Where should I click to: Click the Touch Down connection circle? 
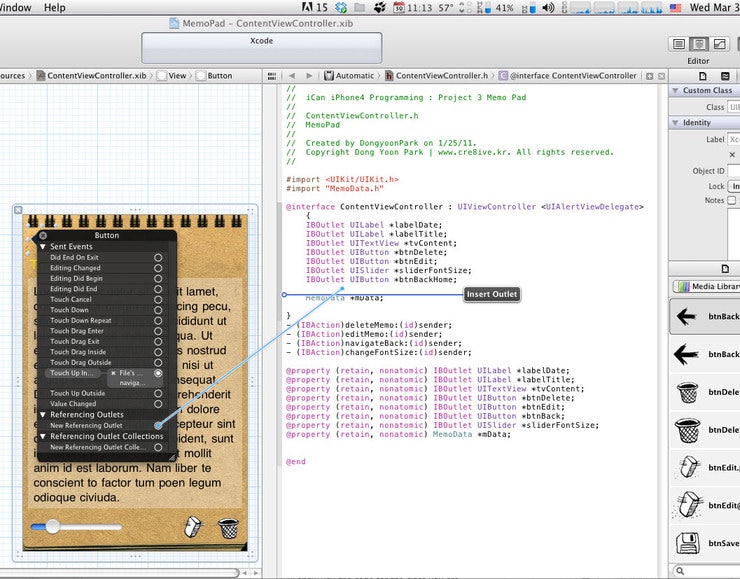(158, 310)
